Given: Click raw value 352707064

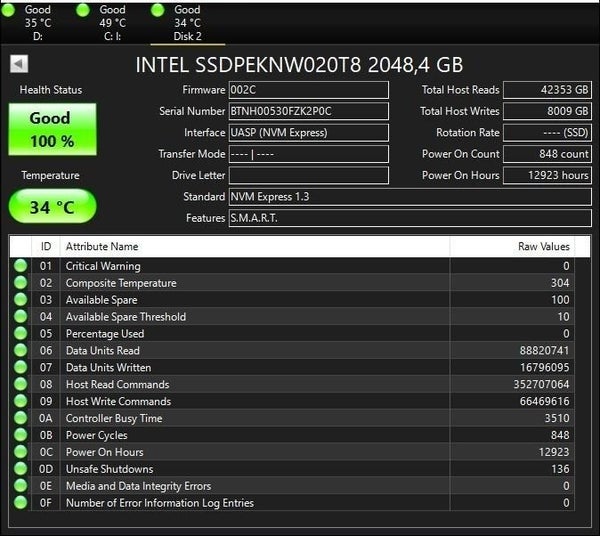Looking at the screenshot, I should pyautogui.click(x=541, y=384).
